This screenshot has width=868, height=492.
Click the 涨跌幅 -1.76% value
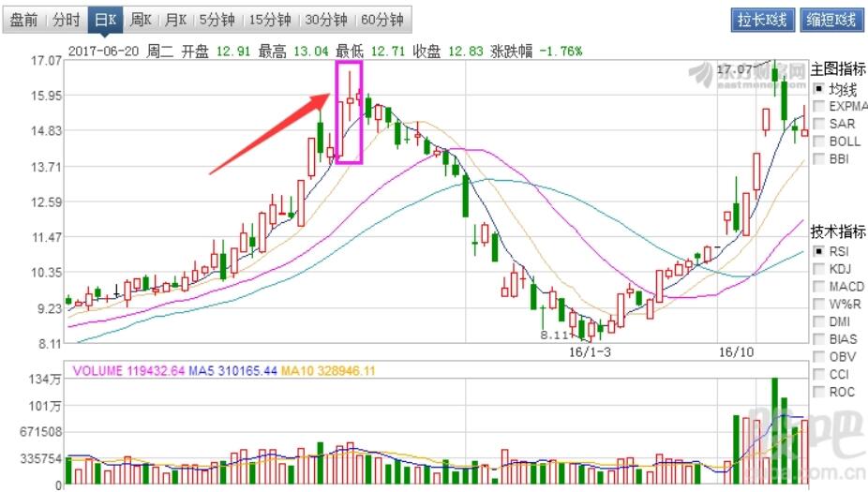pos(561,52)
